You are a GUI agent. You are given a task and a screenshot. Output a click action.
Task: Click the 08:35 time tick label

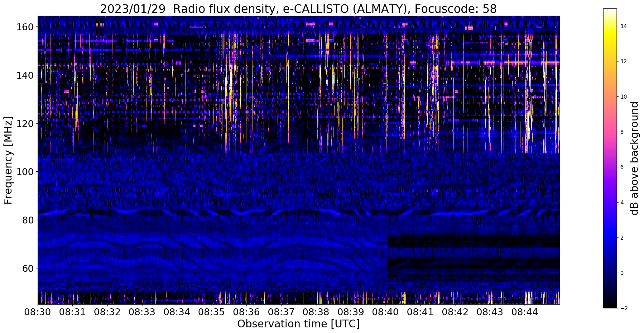pos(212,312)
